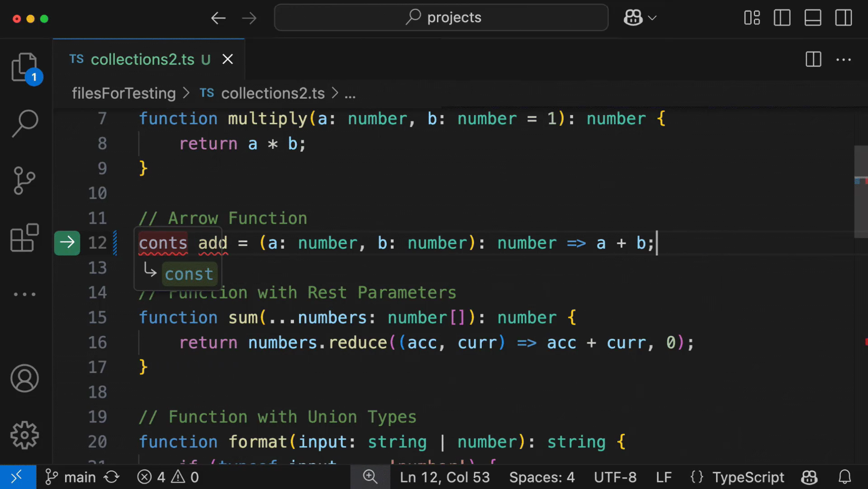Image resolution: width=868 pixels, height=489 pixels.
Task: Expand the breadcrumb symbol ellipsis
Action: tap(350, 93)
